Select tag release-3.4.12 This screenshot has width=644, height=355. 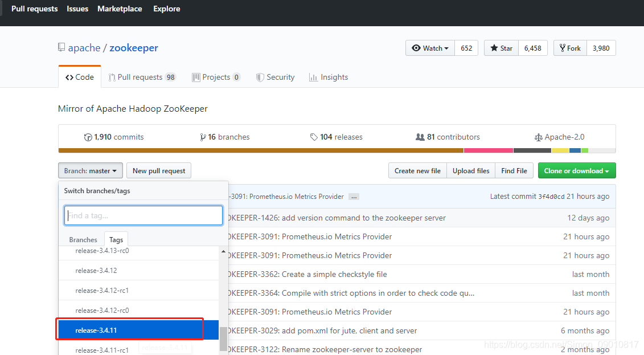(x=138, y=270)
